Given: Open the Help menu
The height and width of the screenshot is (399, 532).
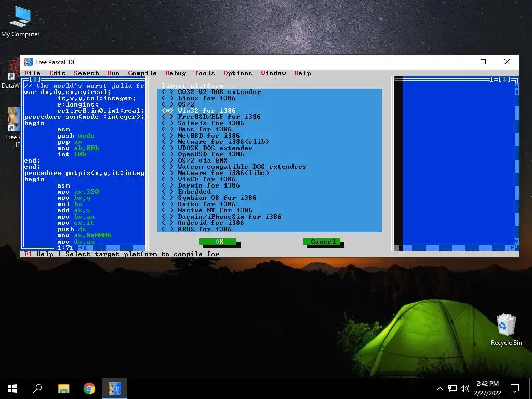Looking at the screenshot, I should [302, 73].
